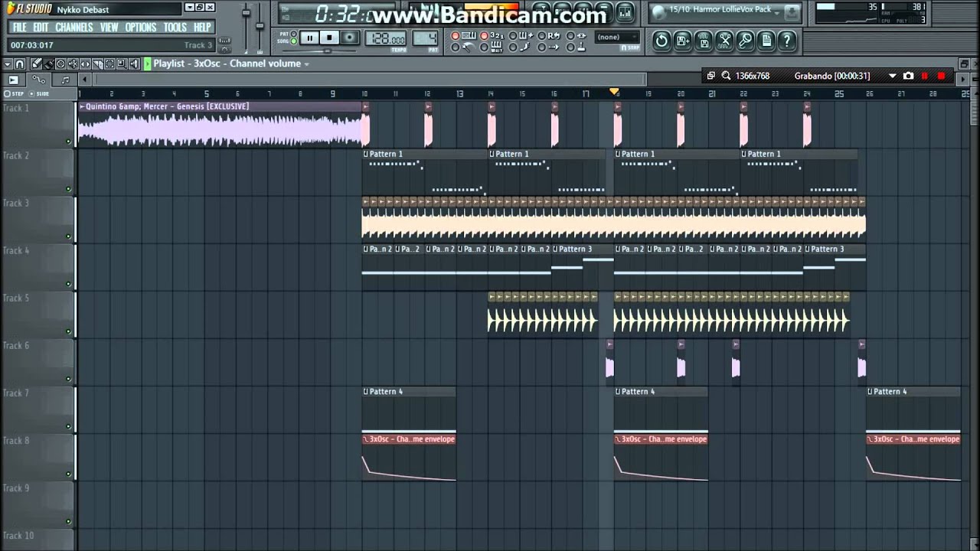This screenshot has width=980, height=551.
Task: Open the OPTIONS menu
Action: click(140, 27)
